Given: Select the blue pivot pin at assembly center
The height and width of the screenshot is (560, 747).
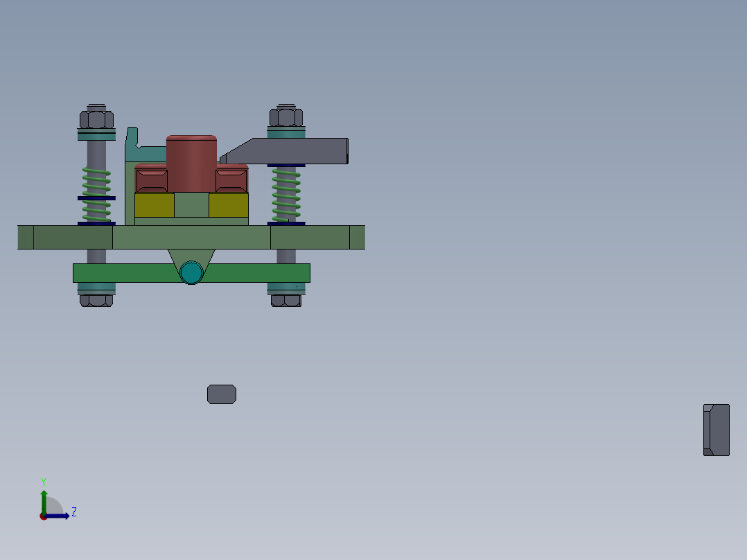Looking at the screenshot, I should click(191, 274).
